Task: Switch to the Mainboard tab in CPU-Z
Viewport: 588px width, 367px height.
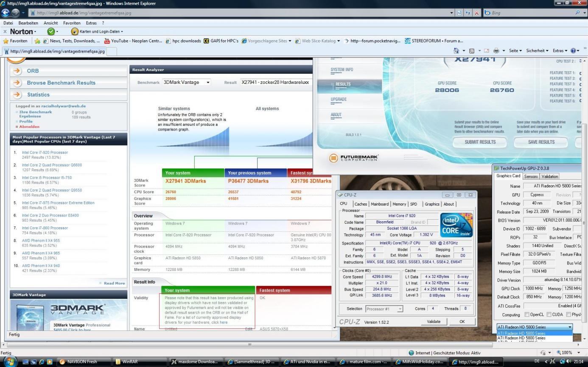Action: click(x=379, y=204)
